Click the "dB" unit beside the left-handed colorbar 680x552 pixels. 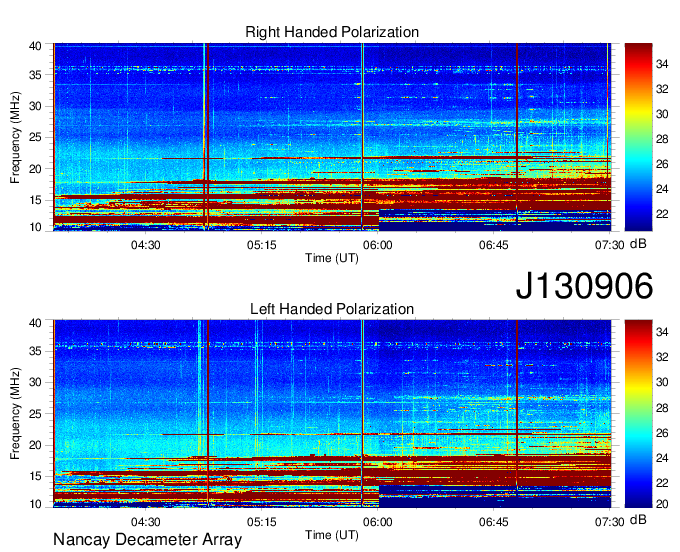click(x=638, y=520)
